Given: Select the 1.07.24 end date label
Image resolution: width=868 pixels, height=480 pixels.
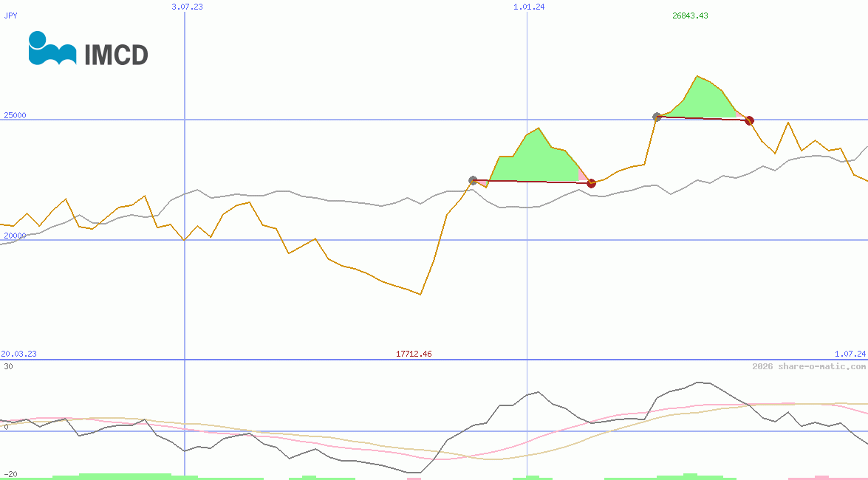Looking at the screenshot, I should tap(850, 354).
